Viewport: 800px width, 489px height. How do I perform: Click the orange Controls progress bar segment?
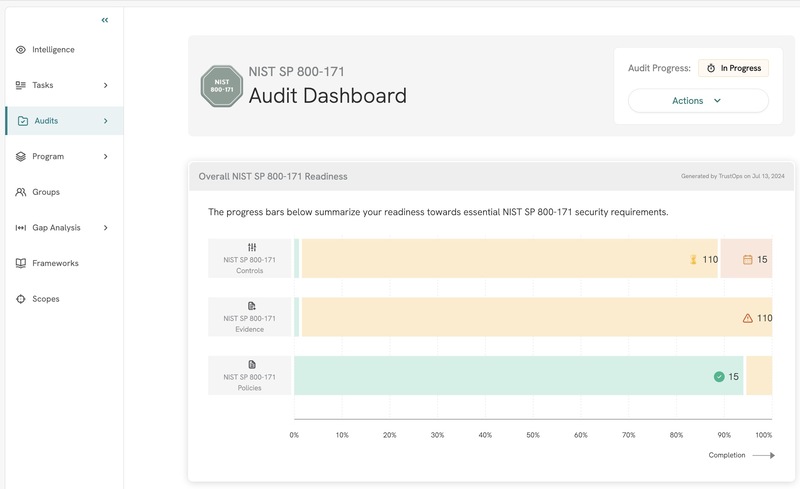[x=510, y=258]
